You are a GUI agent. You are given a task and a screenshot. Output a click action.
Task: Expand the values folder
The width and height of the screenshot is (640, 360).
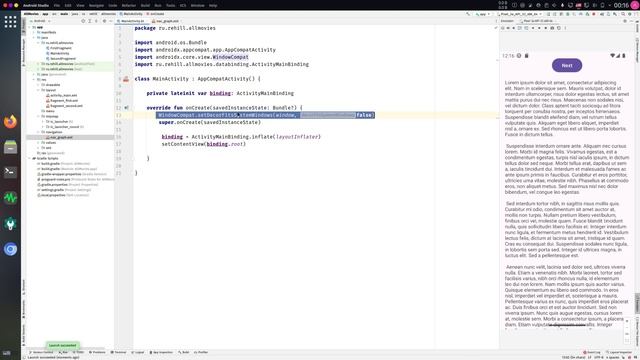pos(39,143)
